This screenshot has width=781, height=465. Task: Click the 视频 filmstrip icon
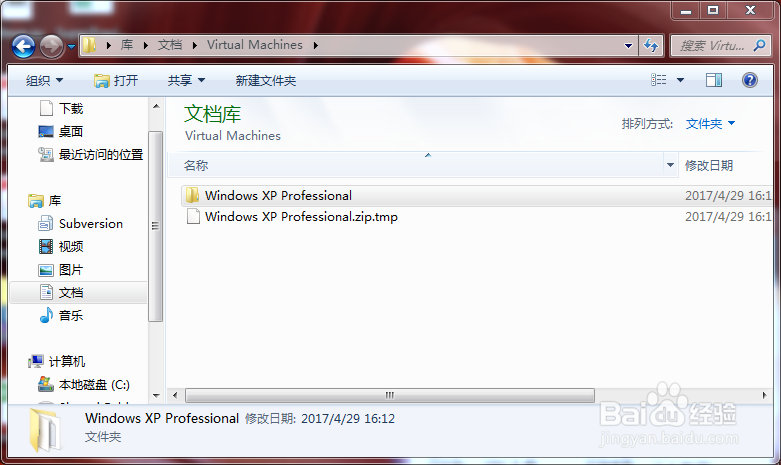pos(46,246)
